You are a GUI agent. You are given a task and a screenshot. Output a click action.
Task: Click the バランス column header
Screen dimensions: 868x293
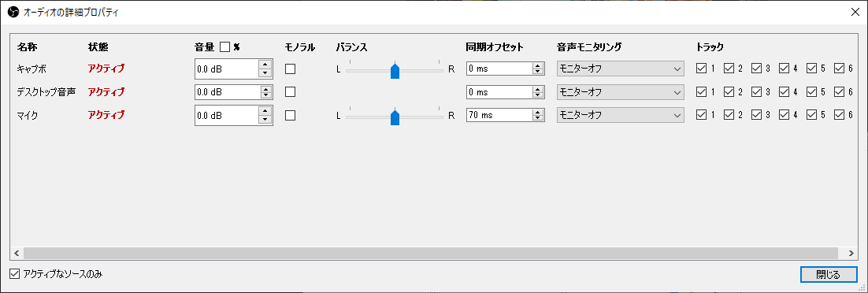(x=351, y=47)
